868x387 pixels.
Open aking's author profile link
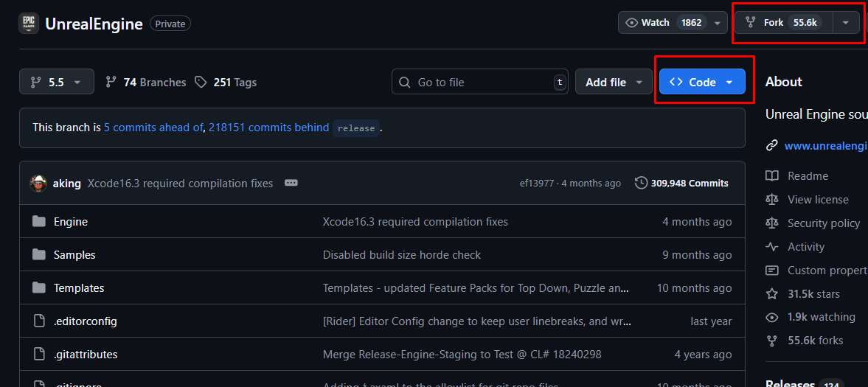tap(66, 184)
